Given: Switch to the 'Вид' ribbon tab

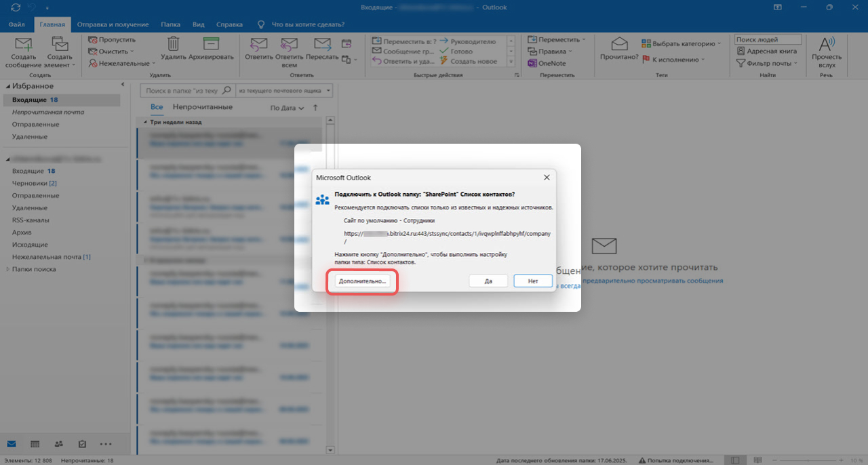Looking at the screenshot, I should tap(198, 24).
